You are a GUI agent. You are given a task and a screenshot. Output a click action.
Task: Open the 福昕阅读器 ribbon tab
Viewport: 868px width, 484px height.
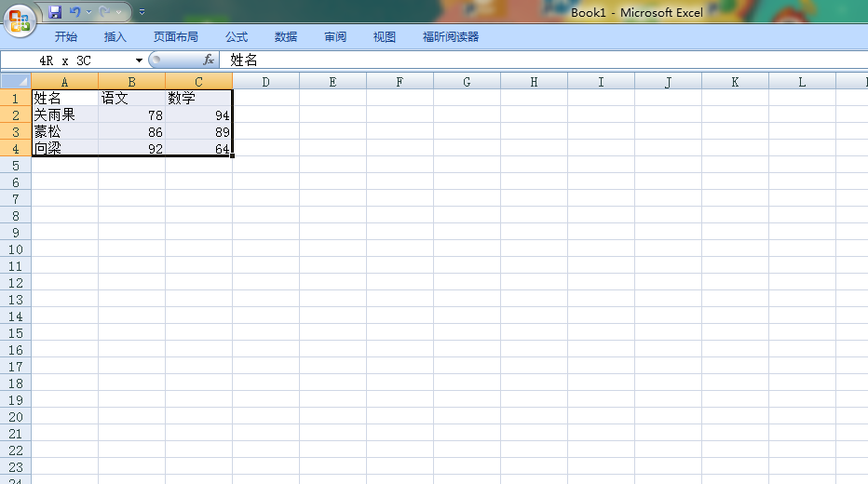pyautogui.click(x=451, y=37)
